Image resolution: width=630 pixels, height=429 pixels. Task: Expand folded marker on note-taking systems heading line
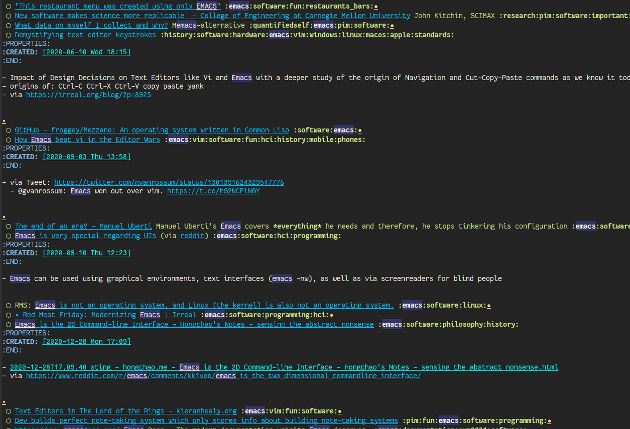(x=550, y=421)
